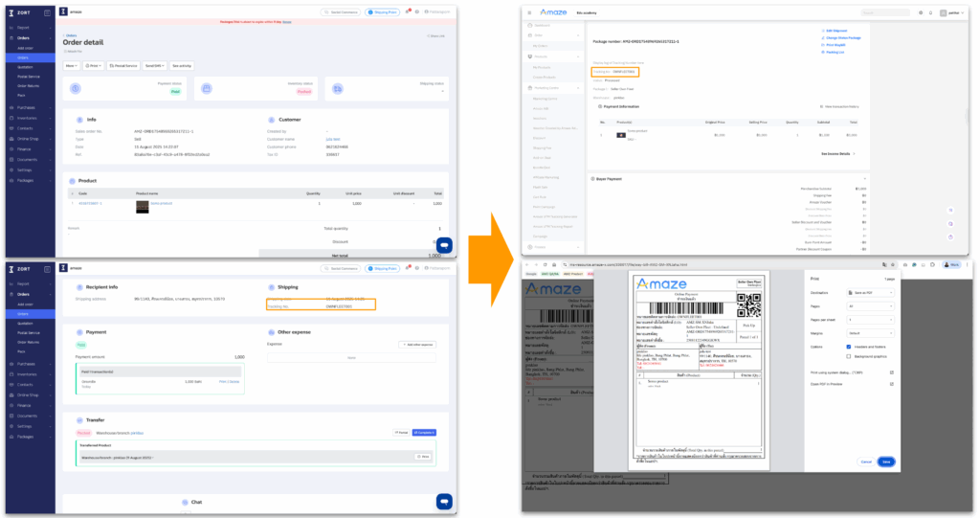Click the See activity button

tap(182, 65)
